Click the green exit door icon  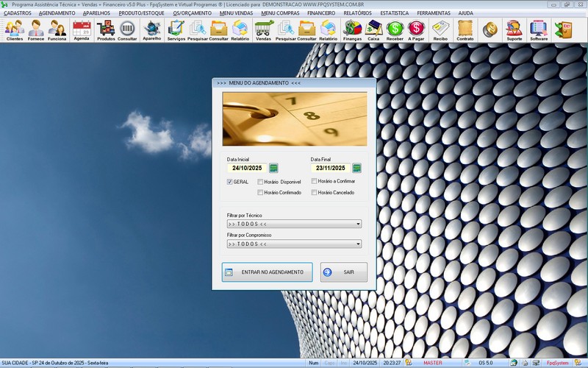(x=564, y=29)
